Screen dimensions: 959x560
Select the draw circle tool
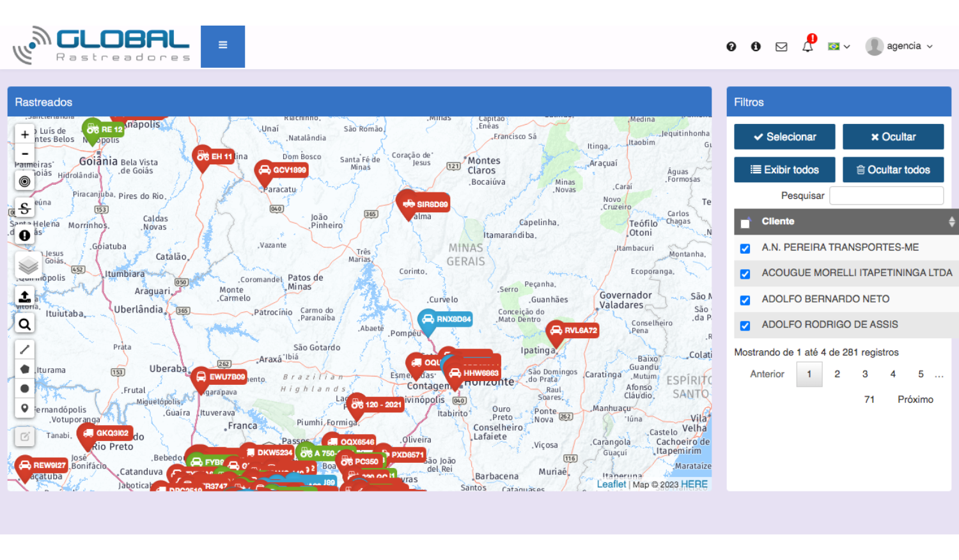(24, 388)
